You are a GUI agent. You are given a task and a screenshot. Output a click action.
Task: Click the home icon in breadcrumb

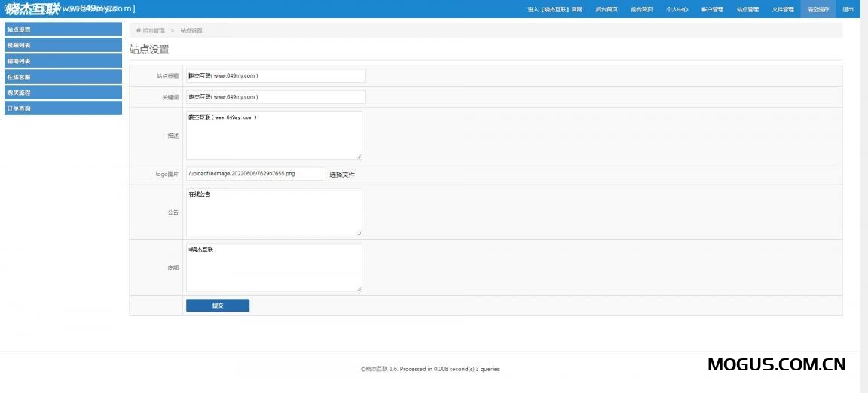(x=139, y=30)
